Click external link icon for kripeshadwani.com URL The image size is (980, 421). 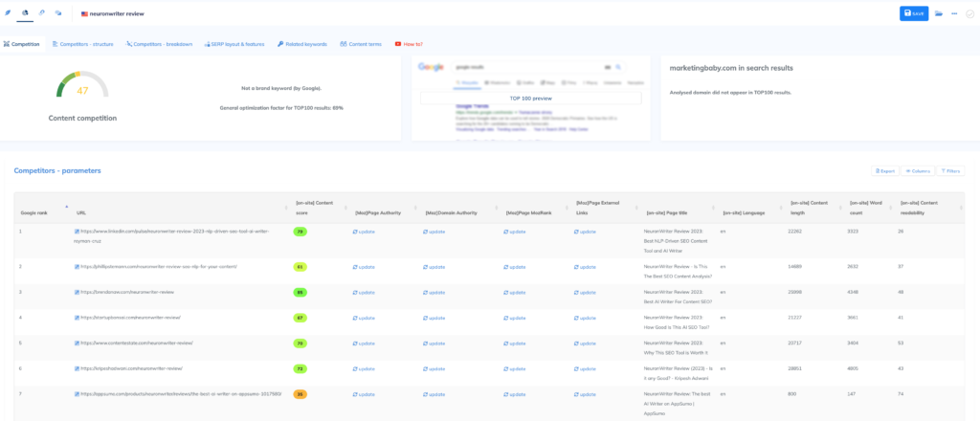click(x=77, y=368)
